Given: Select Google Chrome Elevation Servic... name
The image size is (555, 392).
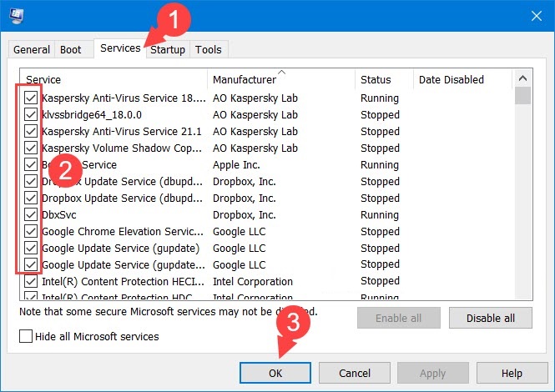Looking at the screenshot, I should (x=123, y=232).
